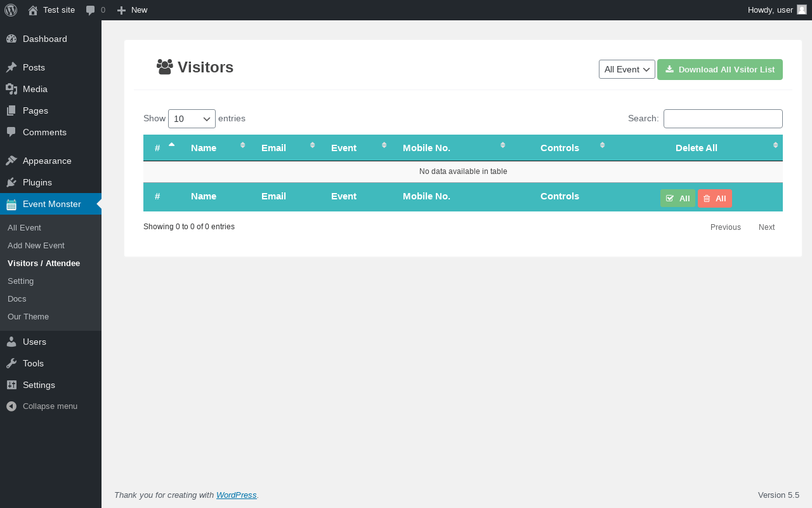Click the Collapse menu arrow icon
The width and height of the screenshot is (812, 508).
11,406
